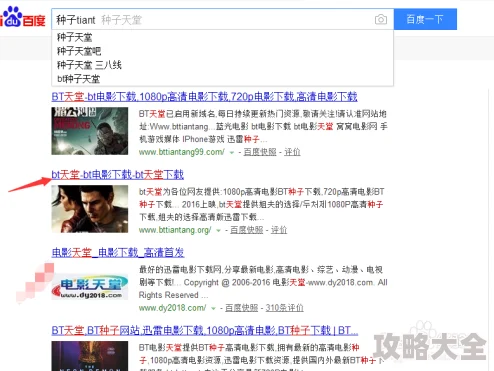Viewport: 494px width, 371px height.
Task: Expand dropdown arrow next to www.dy2018.com
Action: pyautogui.click(x=213, y=308)
